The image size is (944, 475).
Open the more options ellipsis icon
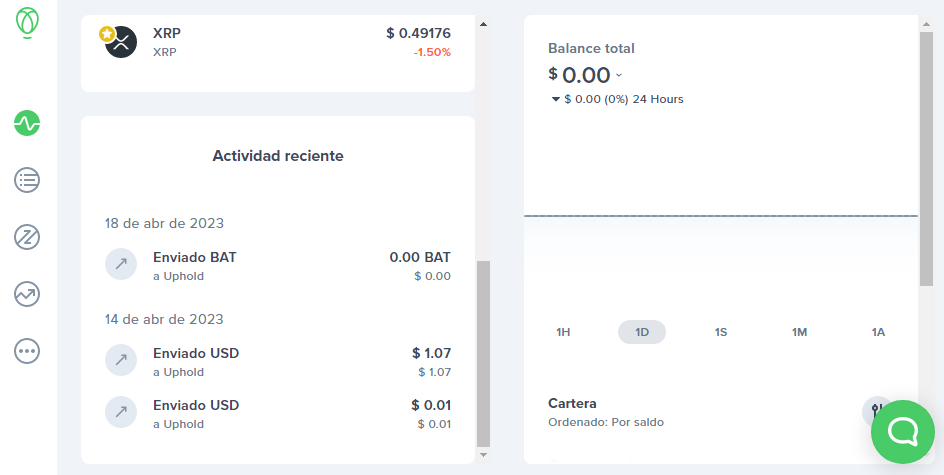(x=27, y=351)
